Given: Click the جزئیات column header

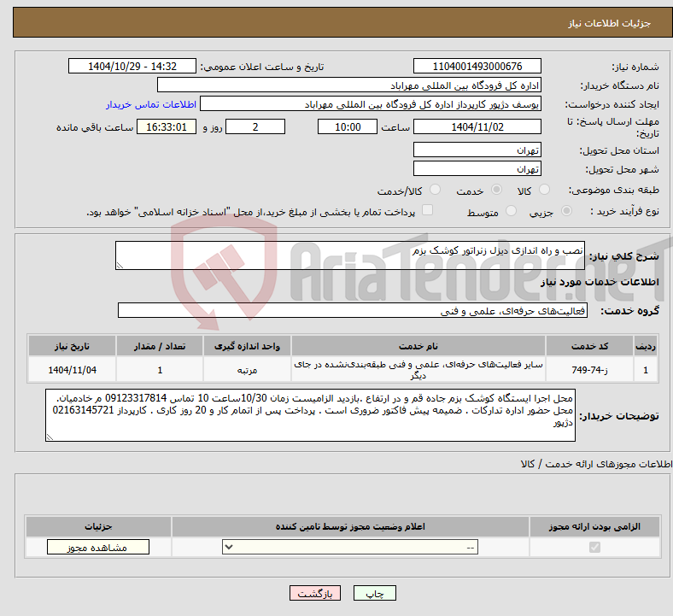Looking at the screenshot, I should coord(98,526).
